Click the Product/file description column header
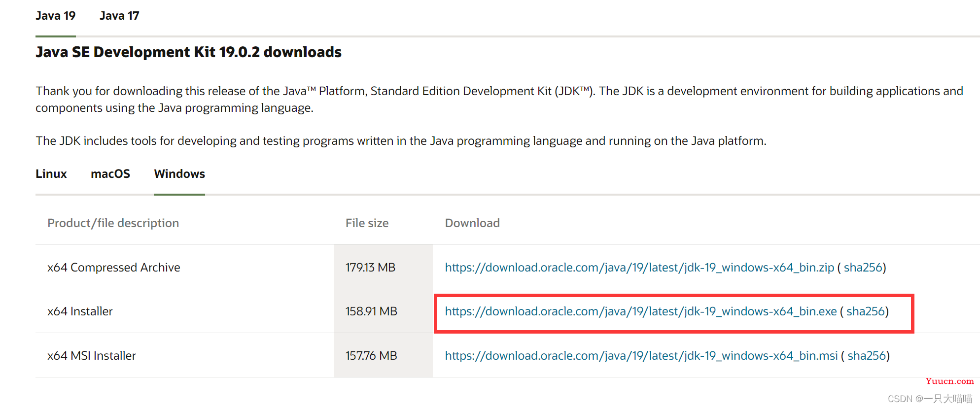Image resolution: width=980 pixels, height=408 pixels. coord(113,223)
